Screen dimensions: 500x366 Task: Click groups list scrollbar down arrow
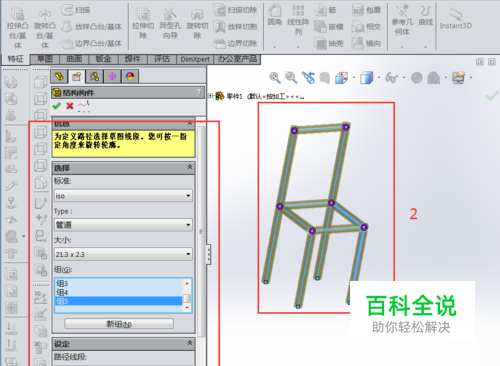(x=187, y=308)
